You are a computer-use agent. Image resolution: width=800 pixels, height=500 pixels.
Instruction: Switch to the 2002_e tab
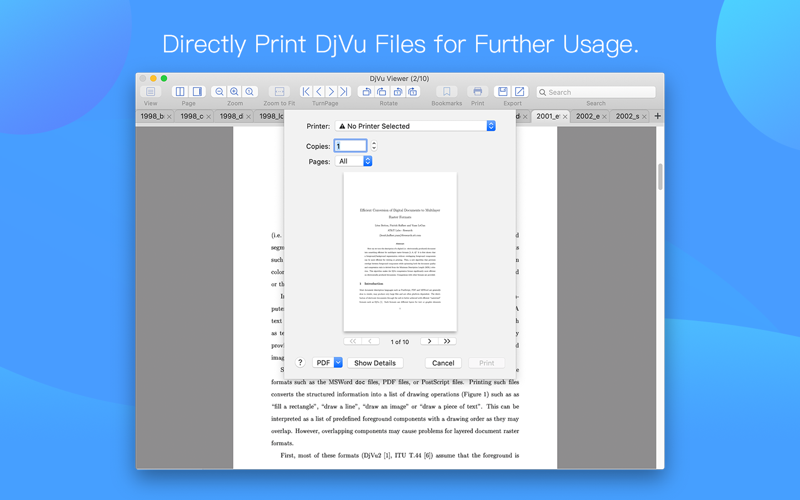pos(588,116)
